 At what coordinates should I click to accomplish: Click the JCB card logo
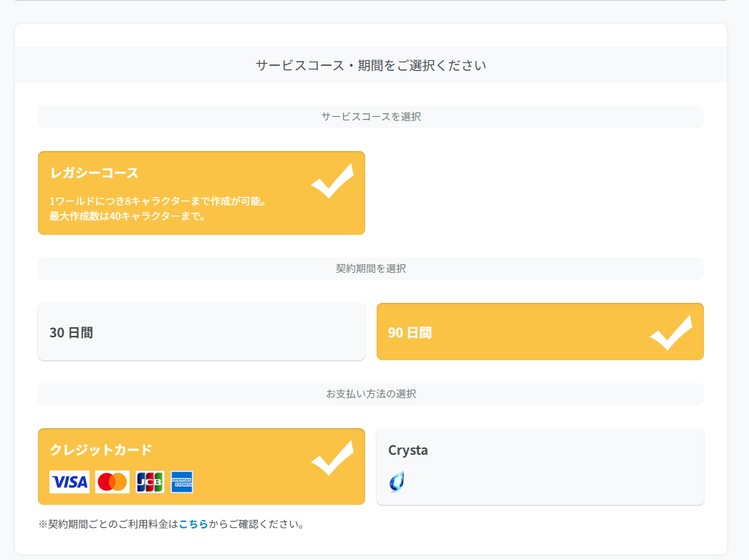150,482
